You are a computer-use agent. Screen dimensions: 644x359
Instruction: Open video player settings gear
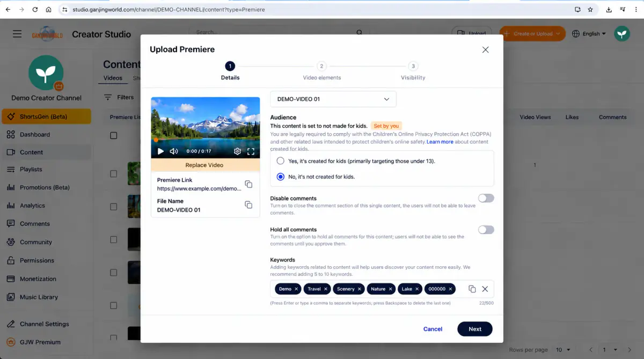pyautogui.click(x=237, y=151)
